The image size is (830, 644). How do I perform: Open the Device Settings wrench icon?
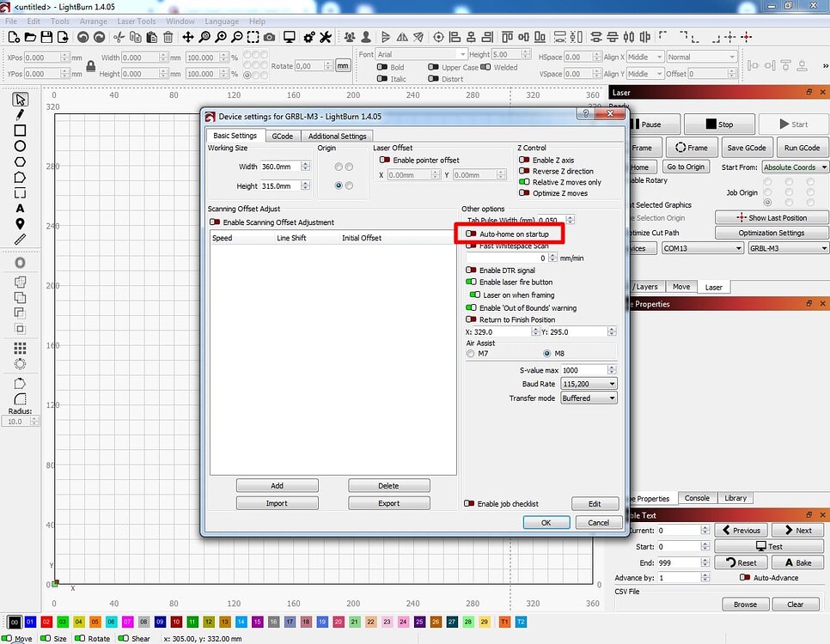[x=324, y=38]
